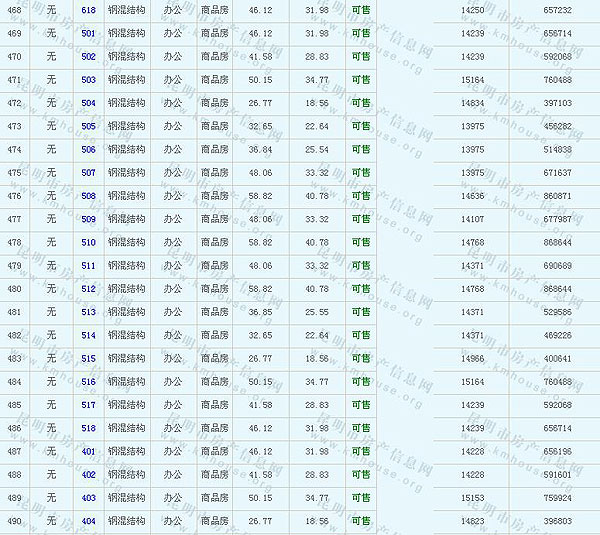
Task: Open room 515 link
Action: point(89,359)
